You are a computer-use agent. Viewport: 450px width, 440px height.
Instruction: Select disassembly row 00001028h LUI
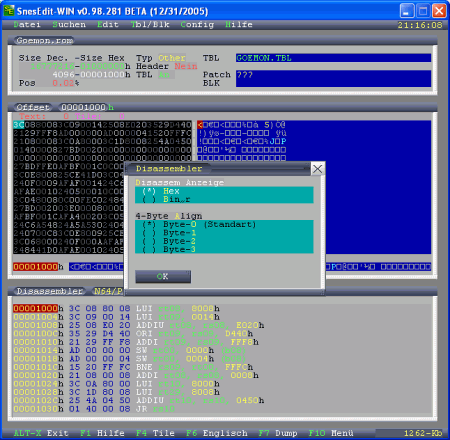pyautogui.click(x=116, y=392)
